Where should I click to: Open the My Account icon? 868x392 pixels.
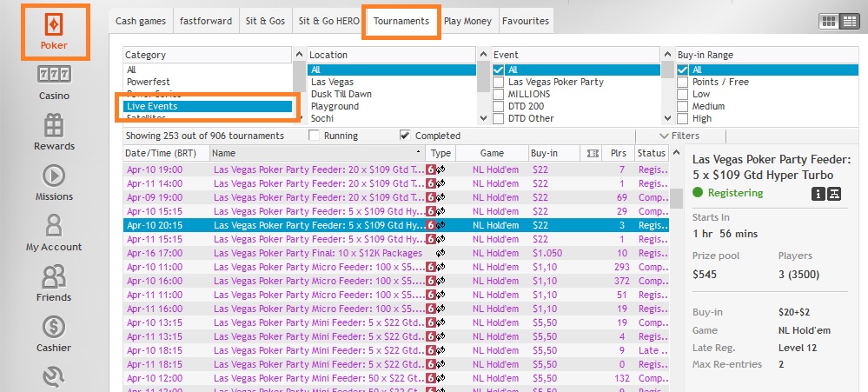click(54, 227)
